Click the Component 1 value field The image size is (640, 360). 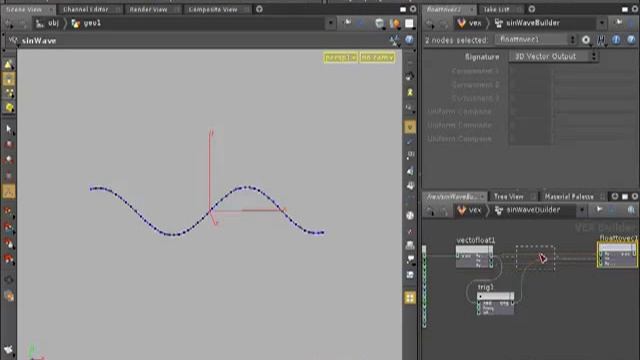coord(530,71)
